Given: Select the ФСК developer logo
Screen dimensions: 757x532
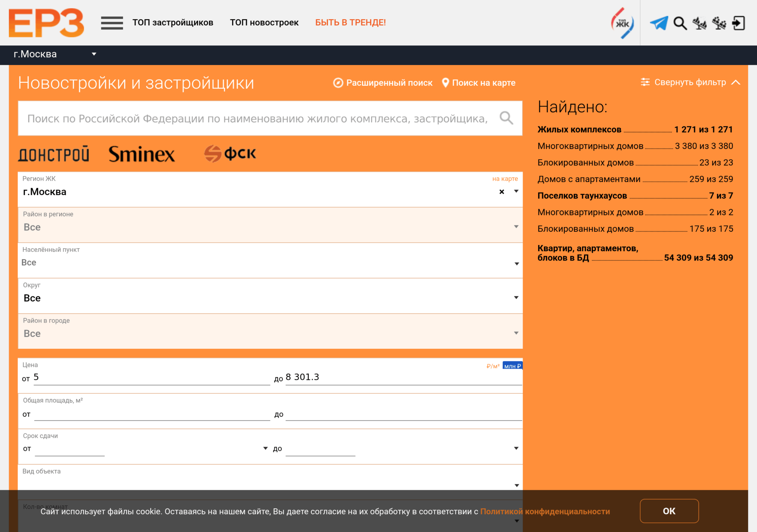Looking at the screenshot, I should 230,154.
